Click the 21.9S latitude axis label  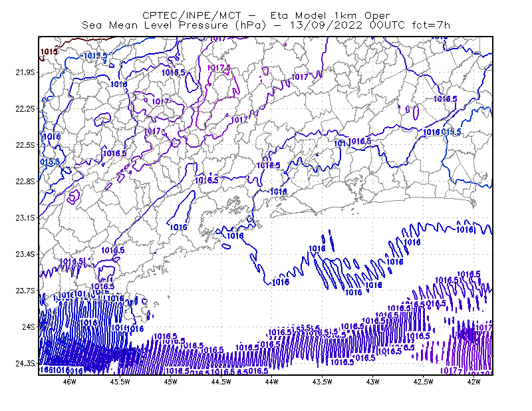[25, 72]
